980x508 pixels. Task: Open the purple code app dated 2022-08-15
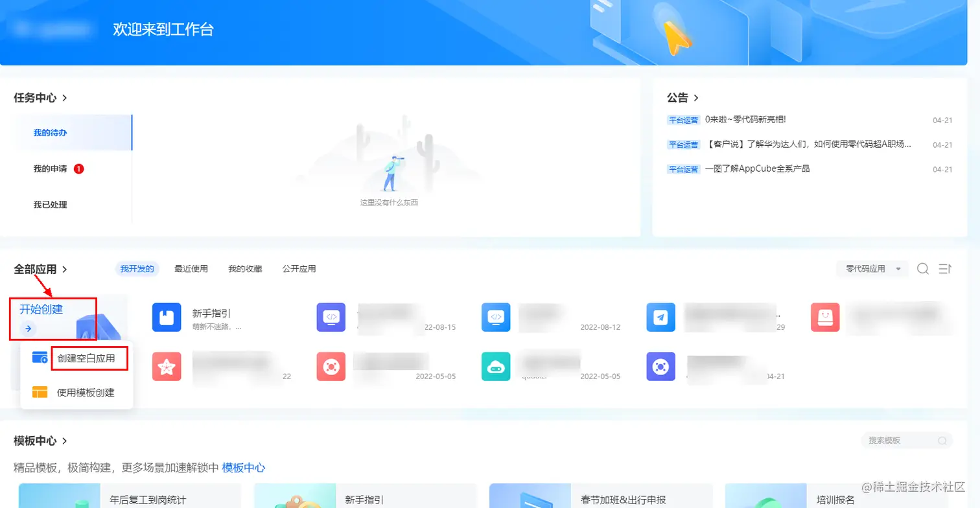point(331,317)
